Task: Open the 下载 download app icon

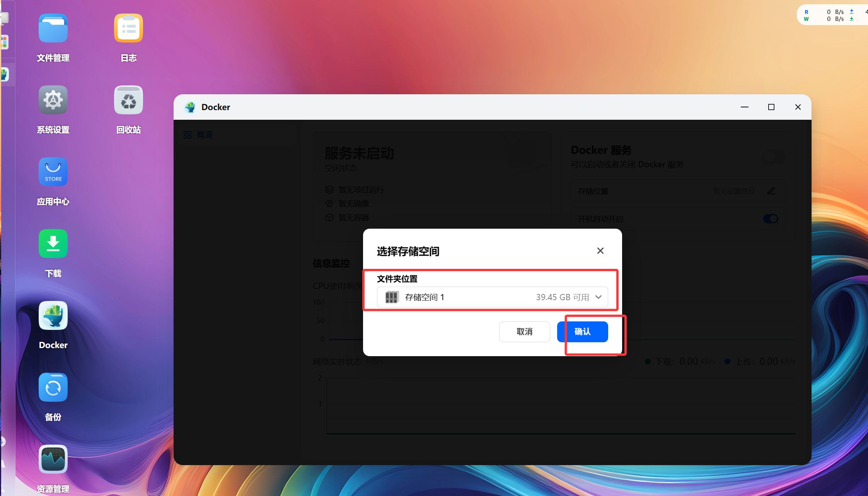Action: (53, 244)
